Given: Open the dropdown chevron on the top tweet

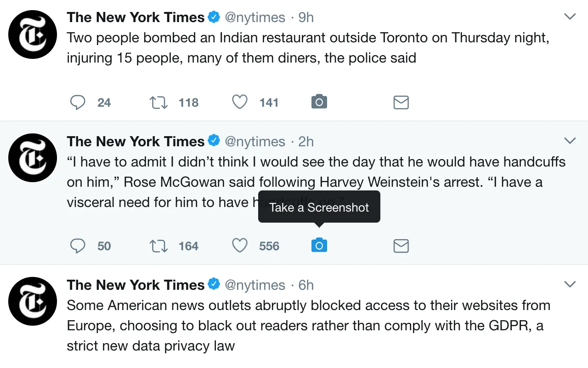Looking at the screenshot, I should [x=570, y=16].
